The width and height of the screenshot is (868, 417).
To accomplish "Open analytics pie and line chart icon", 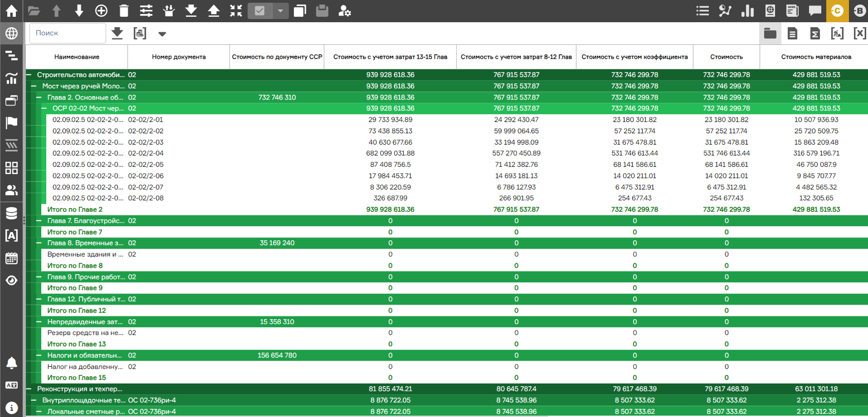I will click(x=725, y=11).
